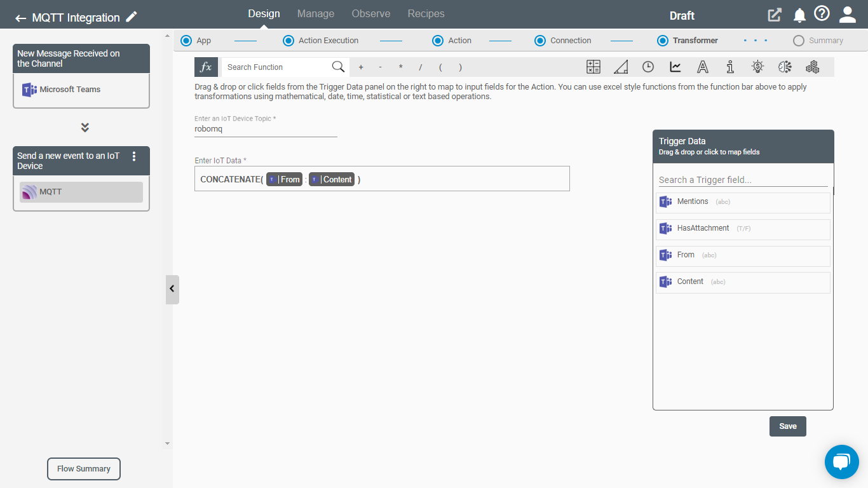The image size is (868, 488).
Task: Click the MQTT Integration title
Action: point(76,18)
